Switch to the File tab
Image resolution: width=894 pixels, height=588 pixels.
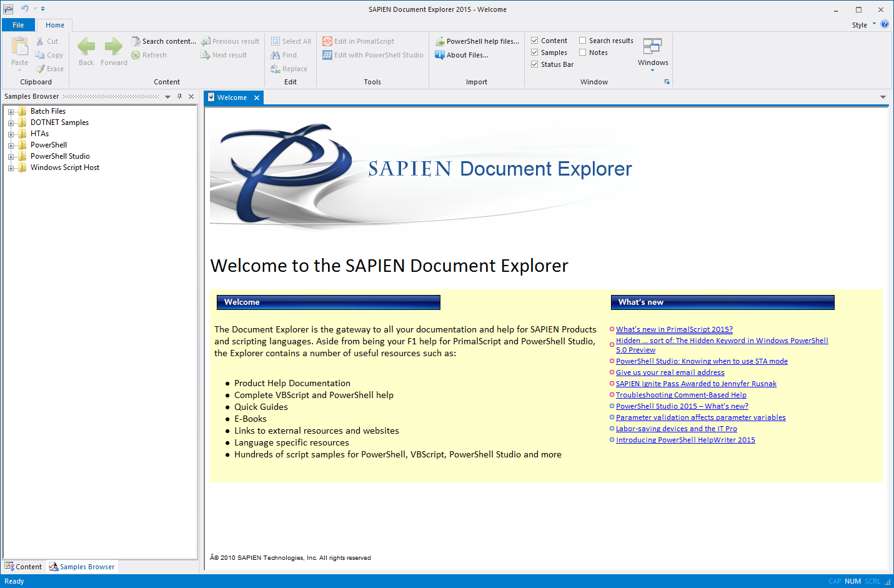pos(18,24)
